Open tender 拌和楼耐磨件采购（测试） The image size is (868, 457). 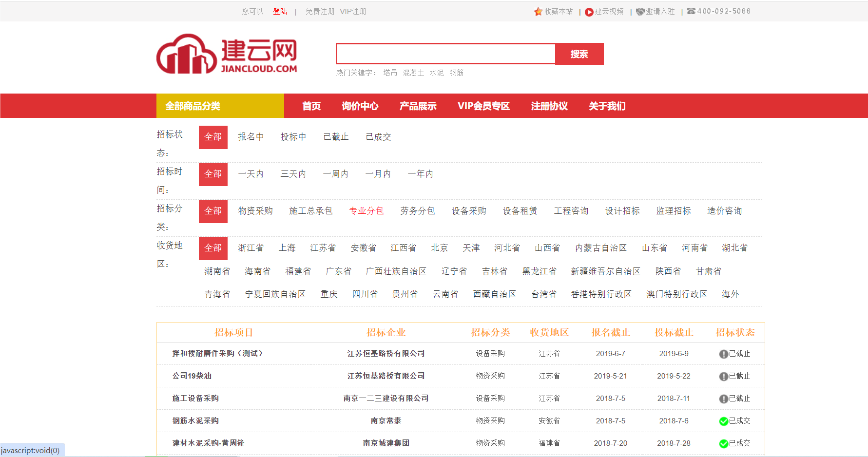[x=217, y=354]
